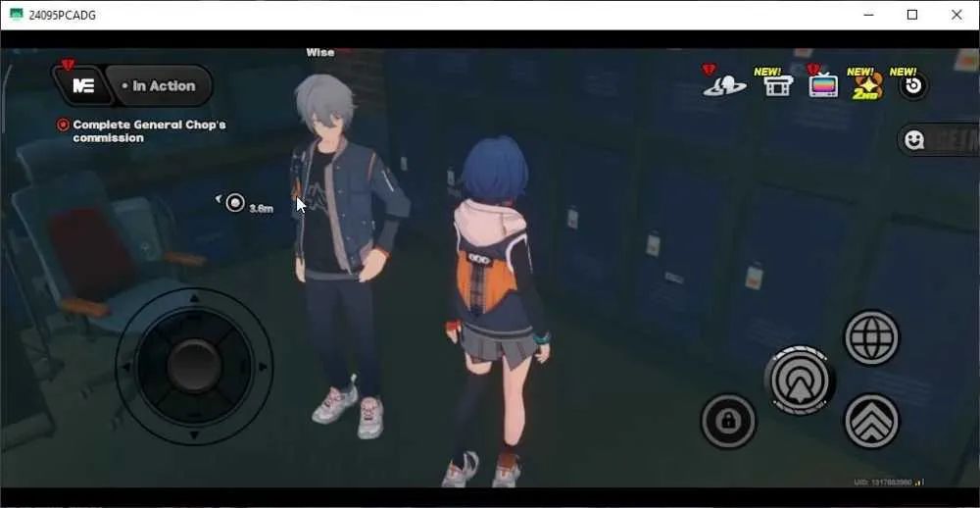Click the quest target marker icon

[x=235, y=203]
